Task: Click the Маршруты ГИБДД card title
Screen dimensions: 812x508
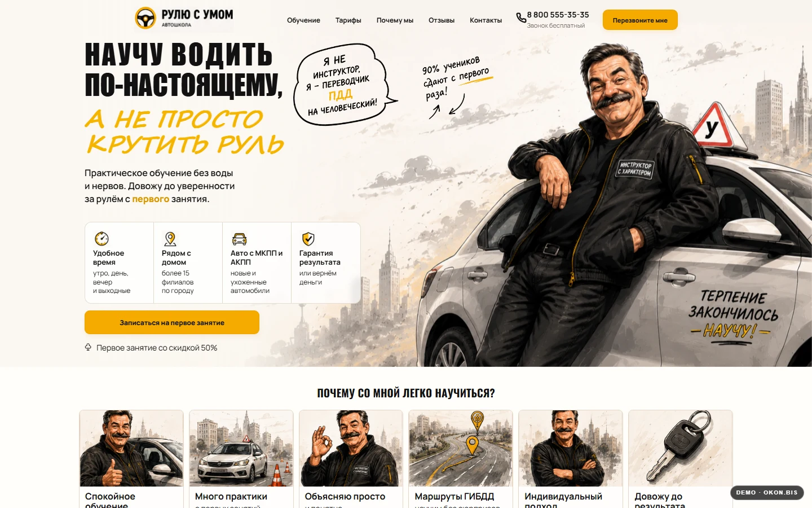Action: (454, 496)
